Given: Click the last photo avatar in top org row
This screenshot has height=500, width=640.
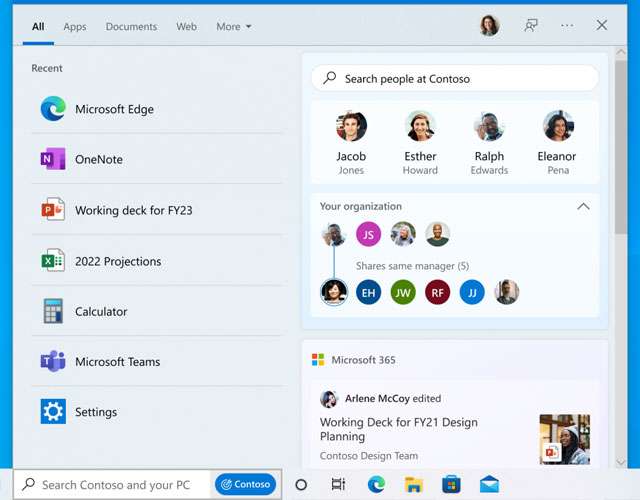Looking at the screenshot, I should coord(437,234).
